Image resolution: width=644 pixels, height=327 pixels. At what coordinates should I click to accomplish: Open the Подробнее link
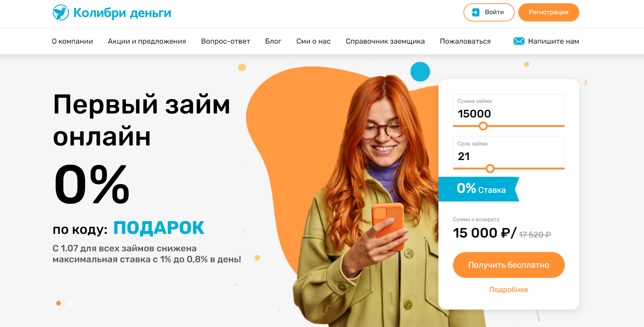(509, 290)
